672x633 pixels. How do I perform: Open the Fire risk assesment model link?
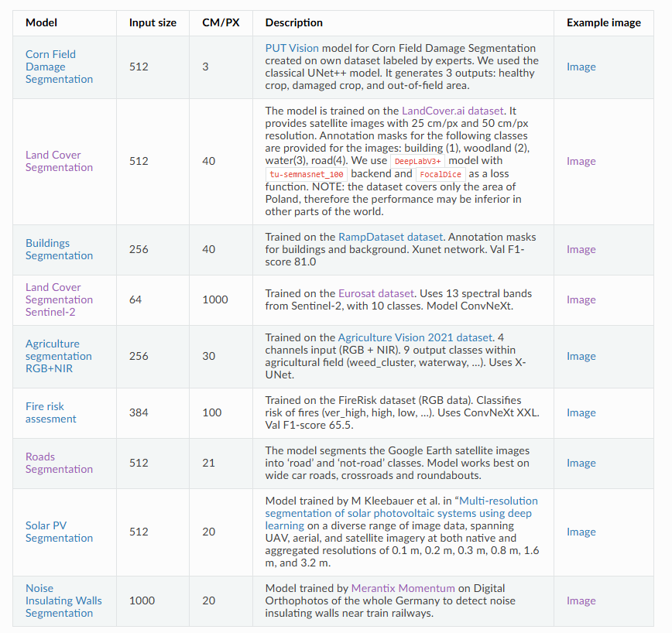tap(50, 413)
